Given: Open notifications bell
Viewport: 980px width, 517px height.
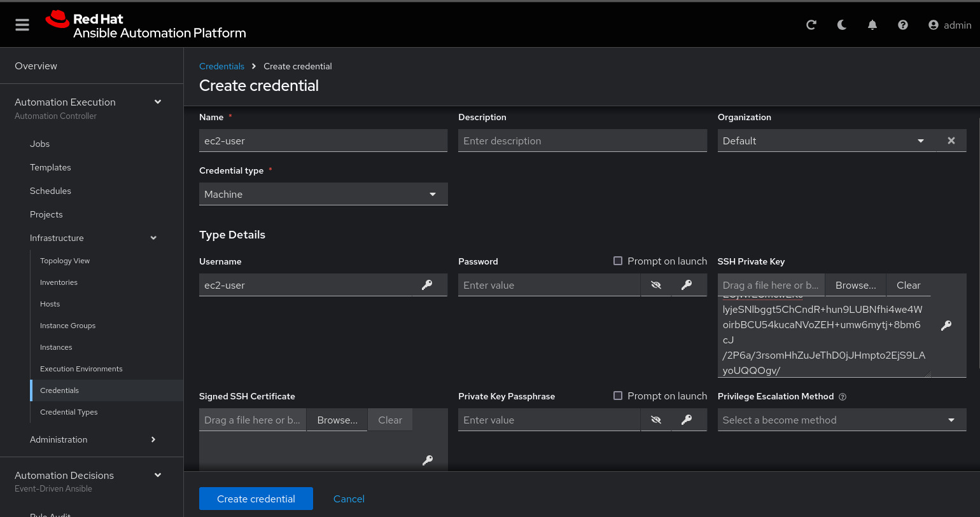Looking at the screenshot, I should point(872,25).
